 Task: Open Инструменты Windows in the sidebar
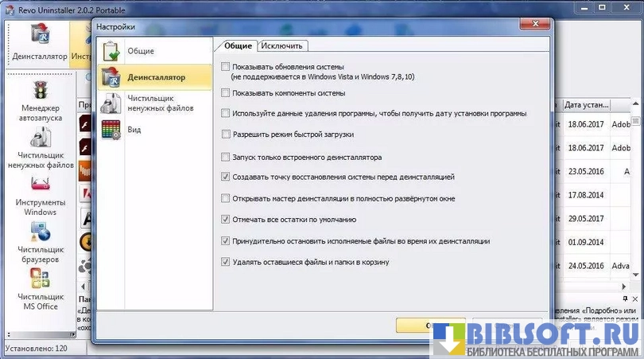(40, 194)
